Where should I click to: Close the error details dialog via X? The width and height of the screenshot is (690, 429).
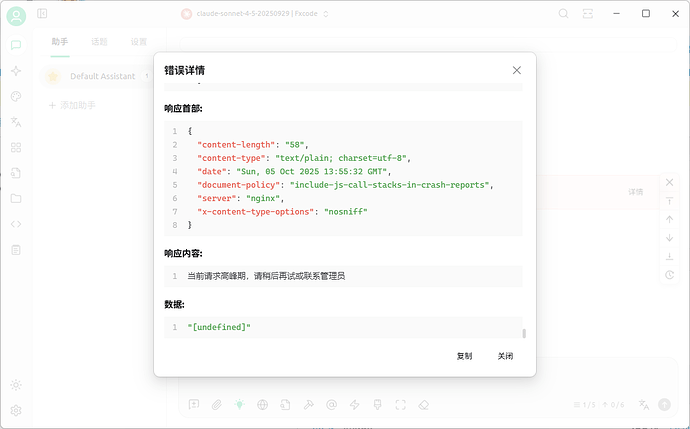517,70
